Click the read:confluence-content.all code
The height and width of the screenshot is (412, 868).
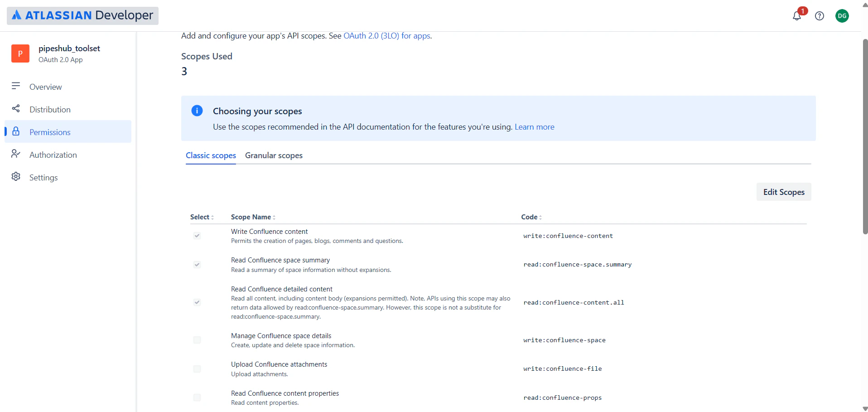[x=574, y=302]
